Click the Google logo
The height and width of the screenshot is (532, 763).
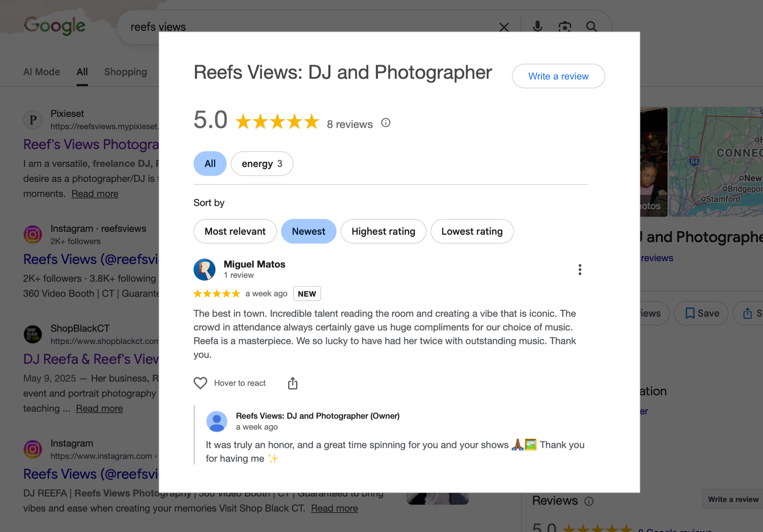click(x=54, y=25)
